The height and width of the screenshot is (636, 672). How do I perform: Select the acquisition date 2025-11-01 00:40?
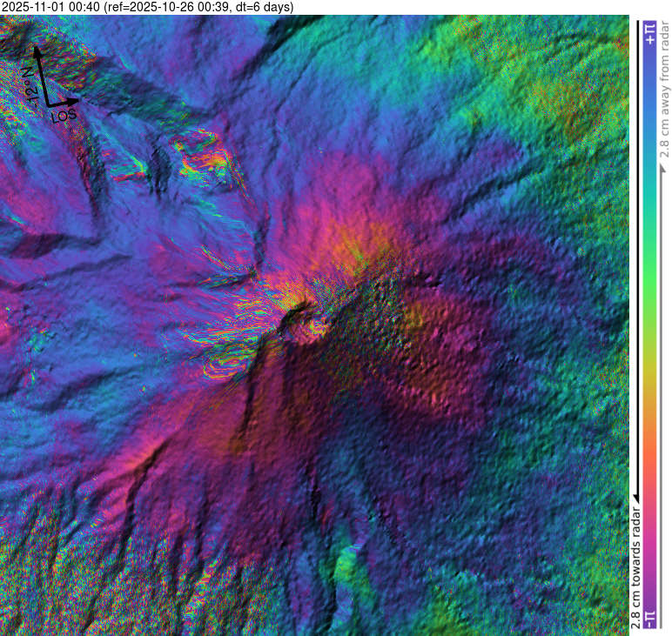pyautogui.click(x=50, y=7)
